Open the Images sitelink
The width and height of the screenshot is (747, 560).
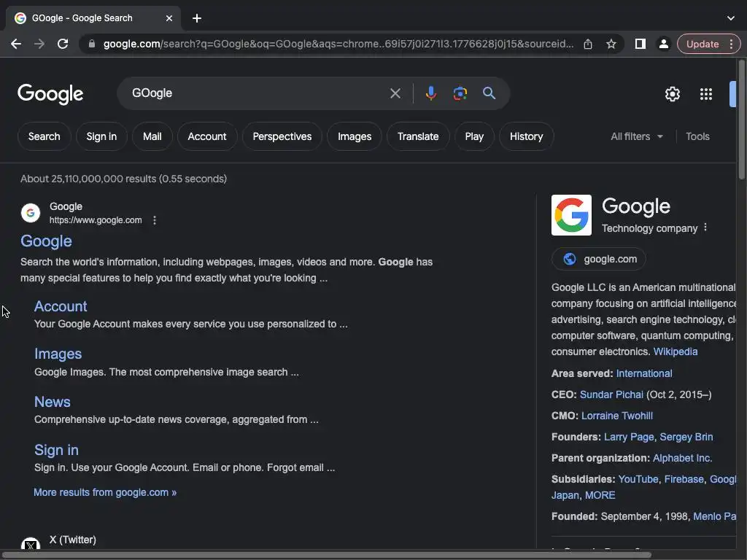[x=58, y=354]
